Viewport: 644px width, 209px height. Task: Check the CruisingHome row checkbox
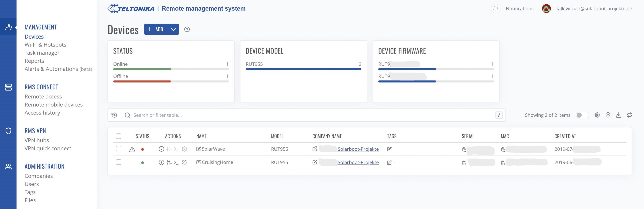click(119, 162)
